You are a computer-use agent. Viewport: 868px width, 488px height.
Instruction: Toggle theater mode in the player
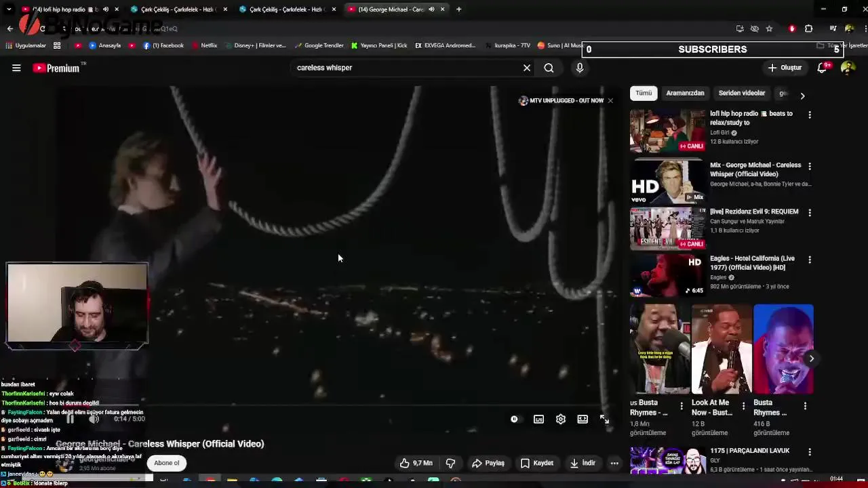(x=583, y=420)
